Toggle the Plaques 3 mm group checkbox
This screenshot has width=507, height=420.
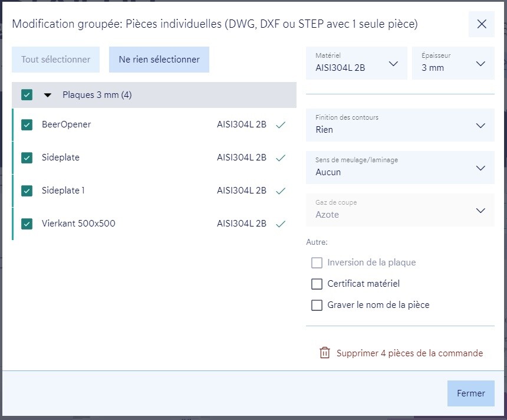coord(27,95)
